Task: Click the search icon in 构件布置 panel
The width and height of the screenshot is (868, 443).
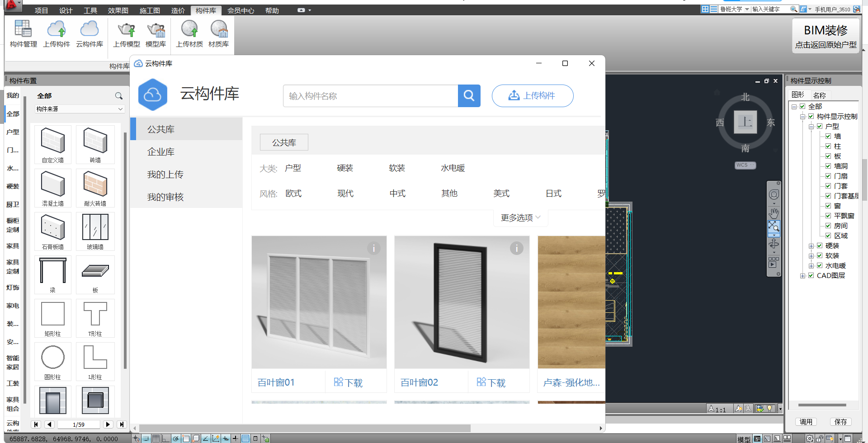Action: point(118,96)
